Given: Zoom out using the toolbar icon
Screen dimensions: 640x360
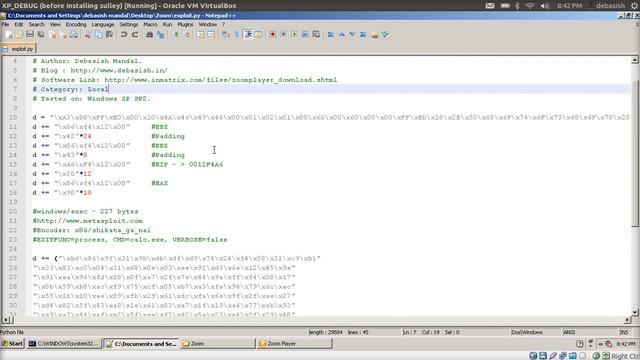Looking at the screenshot, I should coord(187,35).
